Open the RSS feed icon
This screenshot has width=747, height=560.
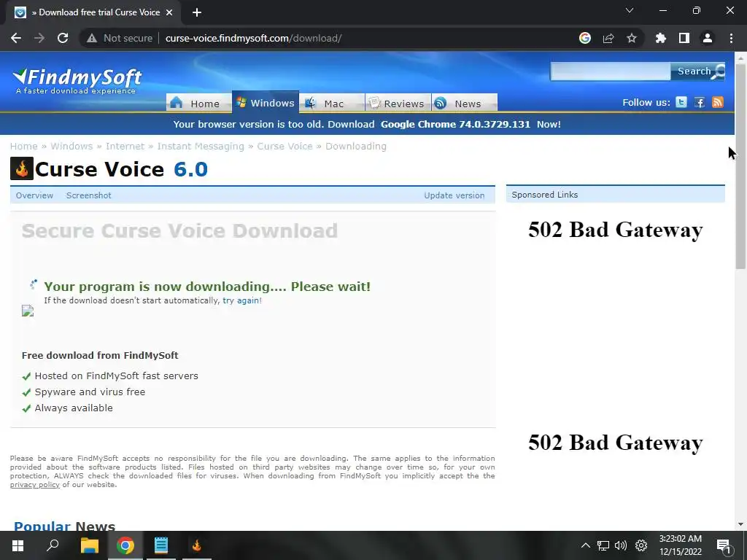tap(718, 102)
